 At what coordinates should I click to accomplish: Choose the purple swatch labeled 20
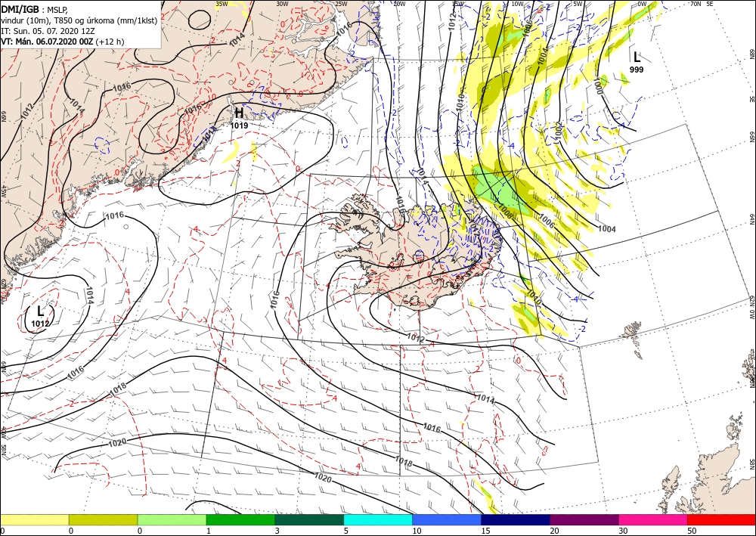pos(584,519)
